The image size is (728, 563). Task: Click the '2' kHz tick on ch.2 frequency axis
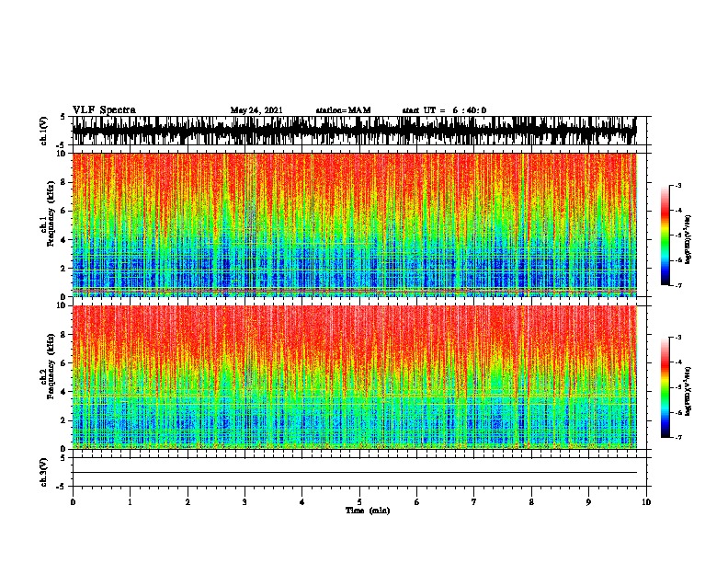64,420
